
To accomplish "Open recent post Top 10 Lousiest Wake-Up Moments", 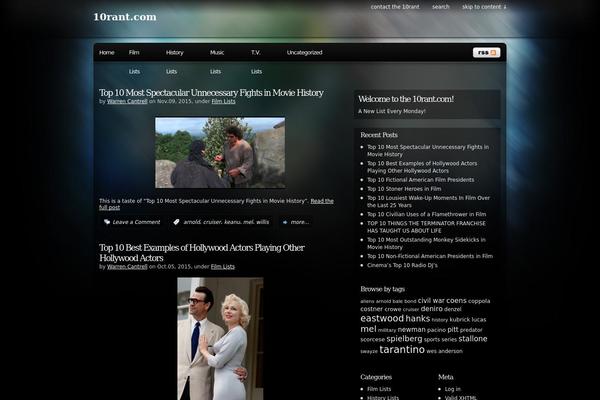I will pyautogui.click(x=429, y=201).
